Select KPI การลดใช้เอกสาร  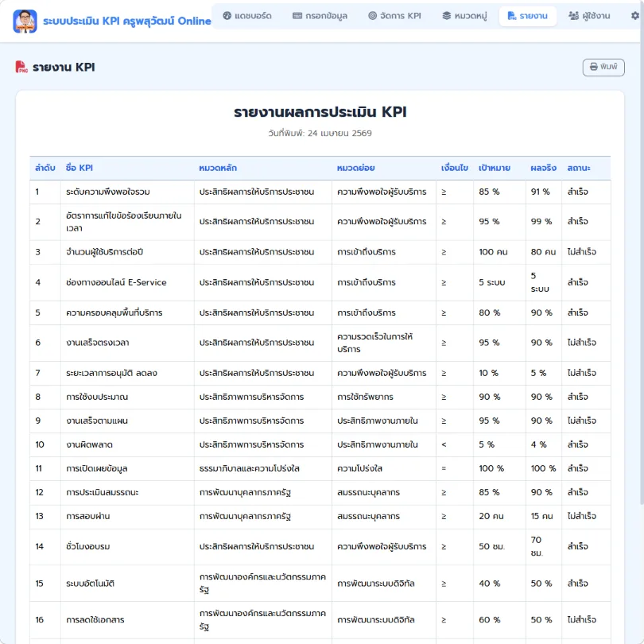point(95,619)
